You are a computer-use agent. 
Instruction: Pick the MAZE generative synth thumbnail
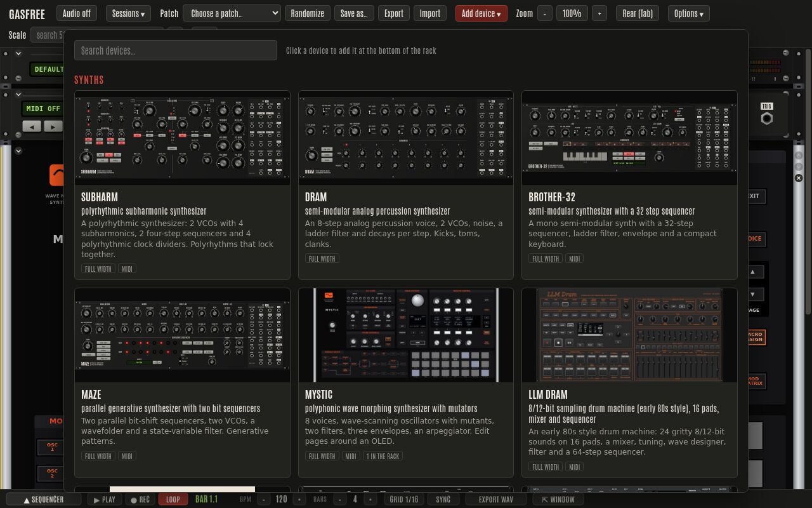(182, 335)
